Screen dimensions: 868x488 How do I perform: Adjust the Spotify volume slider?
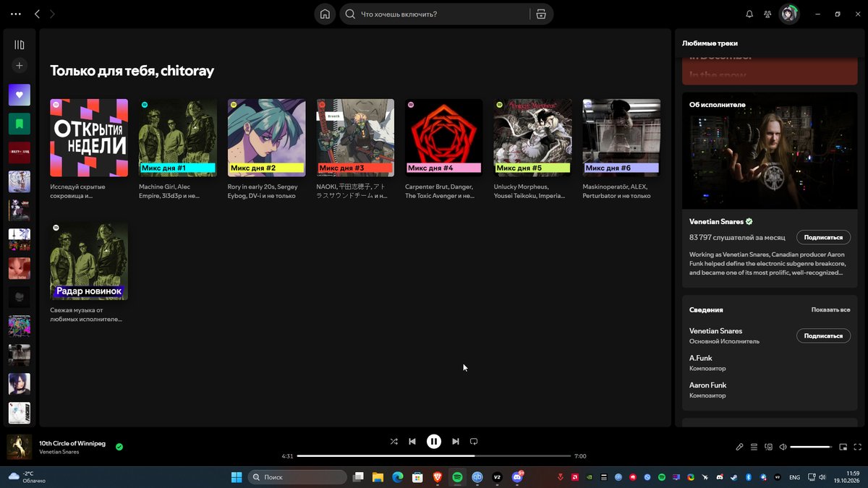pyautogui.click(x=812, y=447)
